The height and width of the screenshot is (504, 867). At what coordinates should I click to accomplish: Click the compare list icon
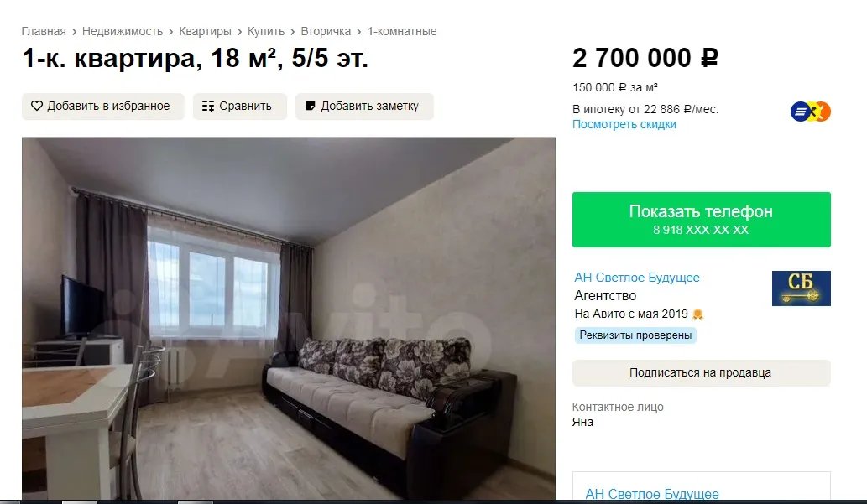pyautogui.click(x=208, y=107)
